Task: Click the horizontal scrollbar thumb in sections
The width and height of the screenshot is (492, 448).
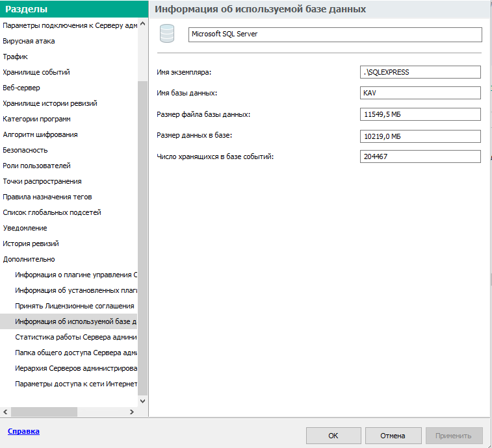Action: point(44,412)
